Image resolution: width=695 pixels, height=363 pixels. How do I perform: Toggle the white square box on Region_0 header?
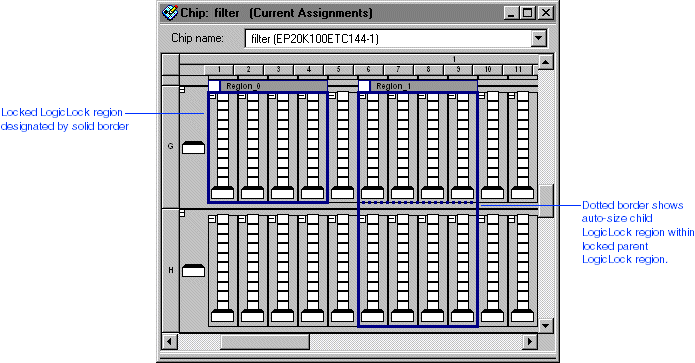point(214,86)
